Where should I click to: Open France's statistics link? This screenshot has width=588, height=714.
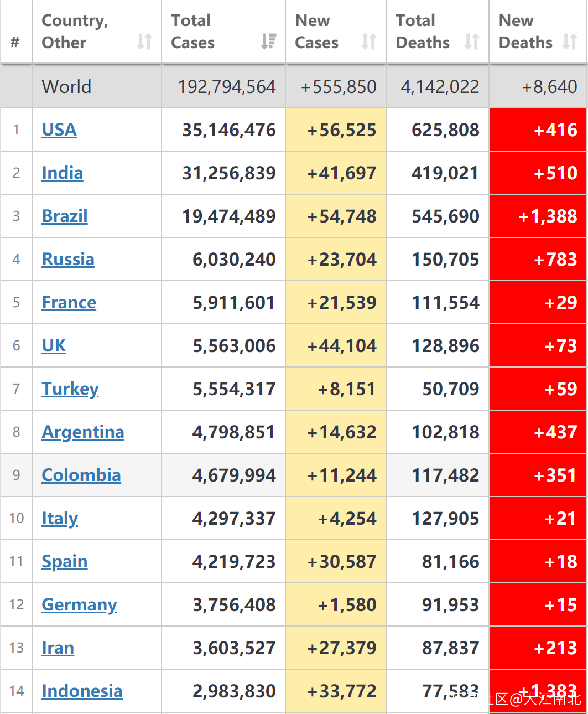[69, 302]
